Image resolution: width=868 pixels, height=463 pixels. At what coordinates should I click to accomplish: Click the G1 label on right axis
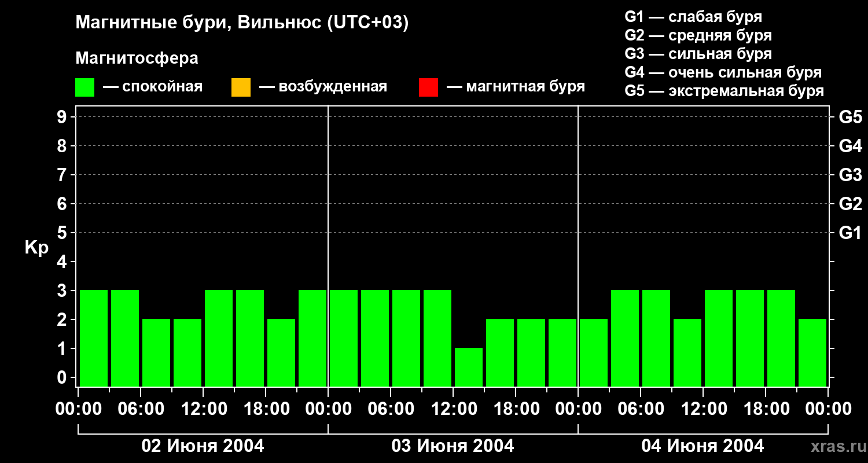[850, 233]
